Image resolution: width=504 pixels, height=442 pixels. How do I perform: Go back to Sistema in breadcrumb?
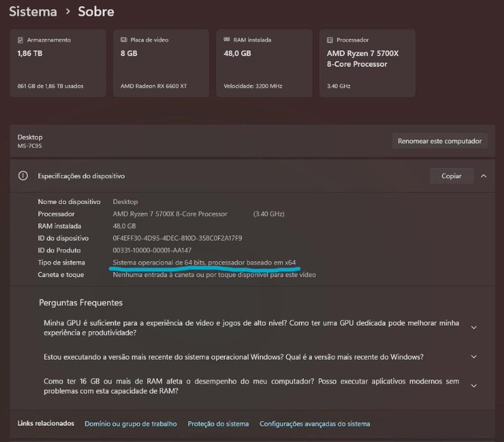(33, 12)
